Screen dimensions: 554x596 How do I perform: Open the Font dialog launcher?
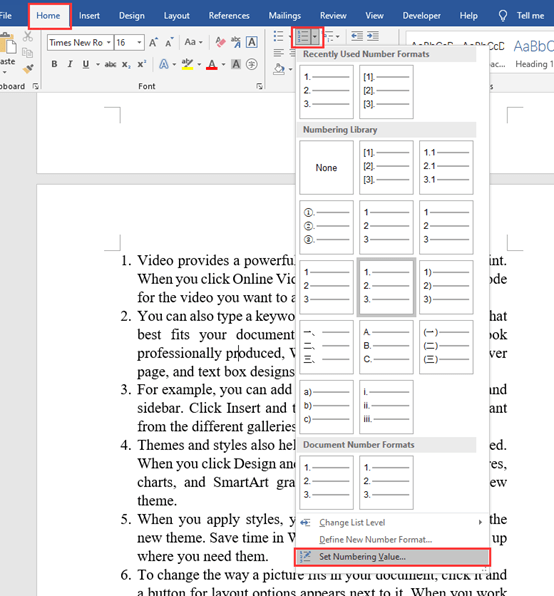[x=260, y=86]
